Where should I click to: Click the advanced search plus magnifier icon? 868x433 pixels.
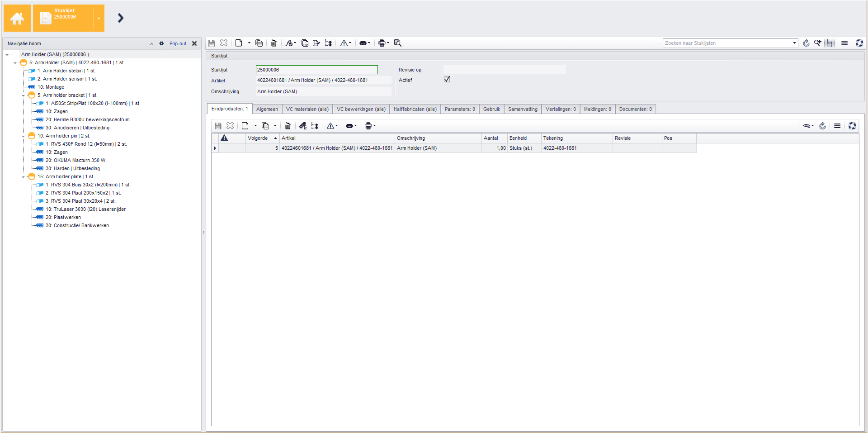click(x=818, y=43)
